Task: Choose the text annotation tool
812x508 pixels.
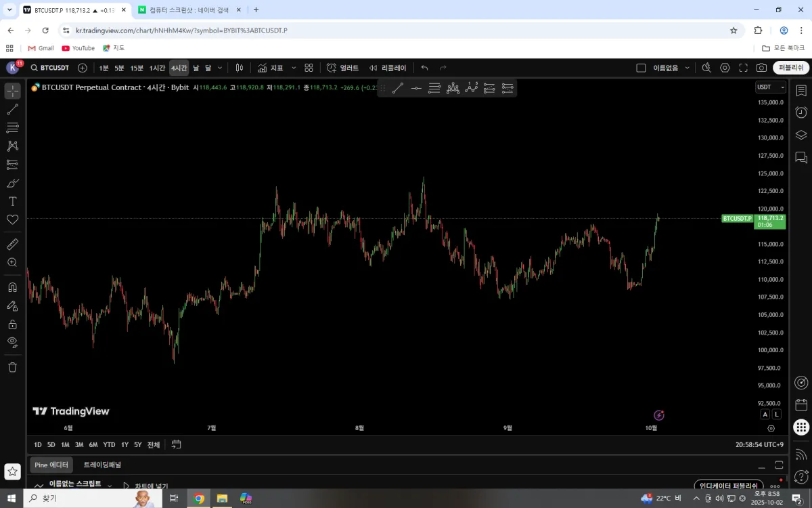Action: click(x=12, y=201)
